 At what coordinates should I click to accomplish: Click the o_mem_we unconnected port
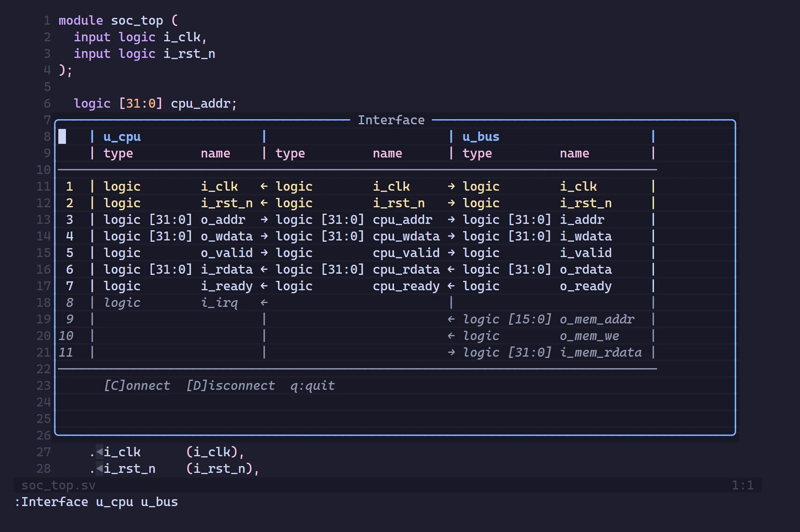pos(589,336)
